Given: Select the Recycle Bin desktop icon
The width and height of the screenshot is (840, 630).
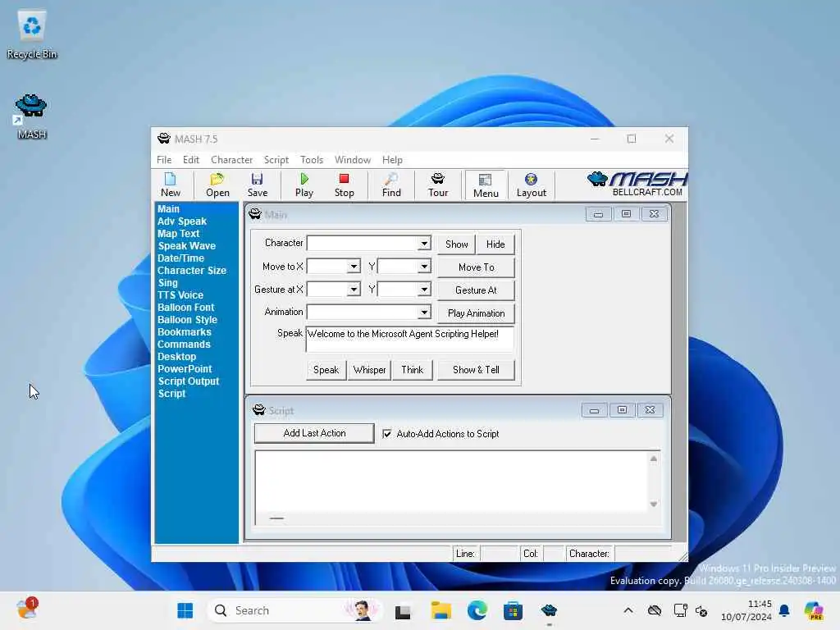Looking at the screenshot, I should [x=32, y=34].
